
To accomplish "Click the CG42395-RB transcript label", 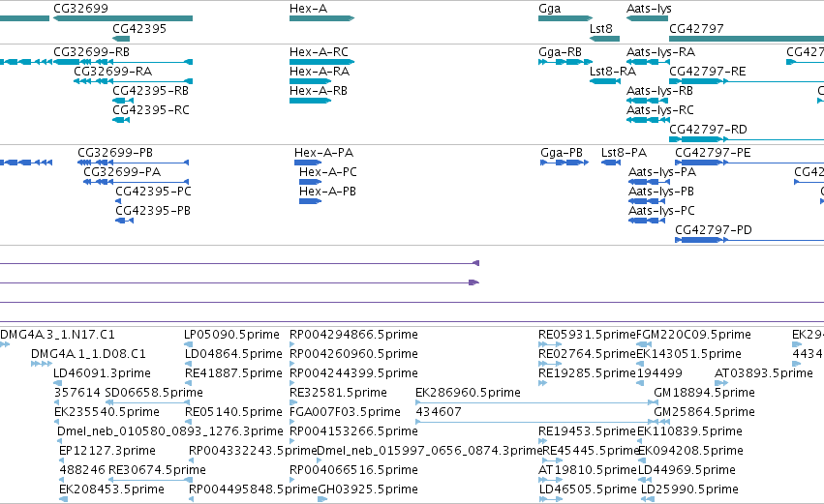I will (x=151, y=91).
